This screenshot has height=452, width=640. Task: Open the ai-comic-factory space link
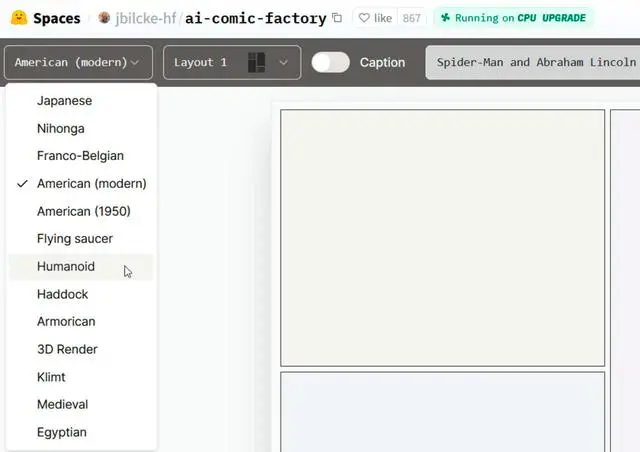255,18
